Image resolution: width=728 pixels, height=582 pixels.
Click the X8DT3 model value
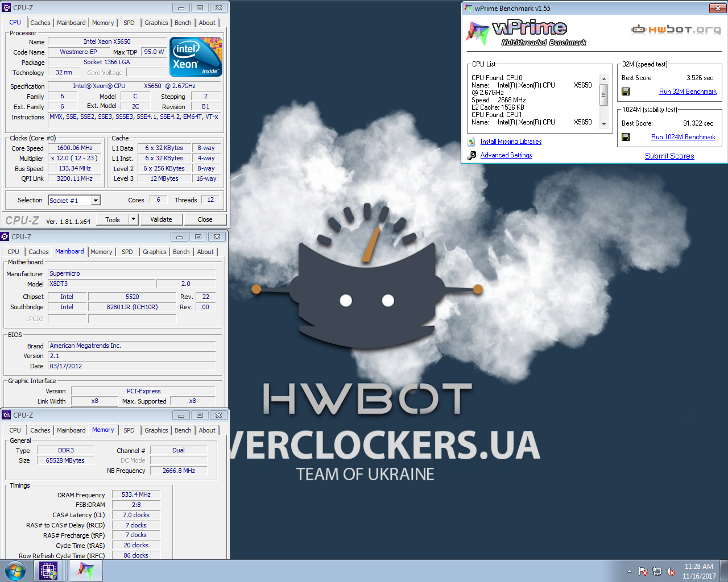coord(101,284)
